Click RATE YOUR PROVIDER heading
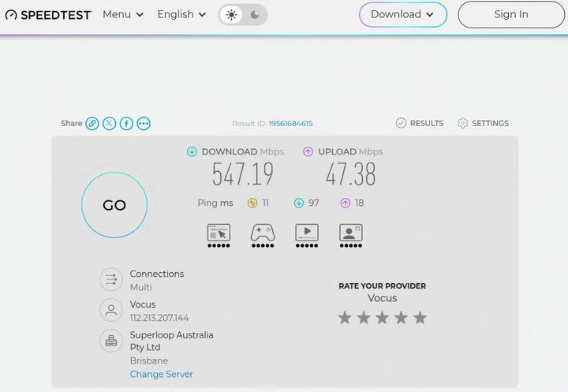This screenshot has height=392, width=568. coord(382,286)
